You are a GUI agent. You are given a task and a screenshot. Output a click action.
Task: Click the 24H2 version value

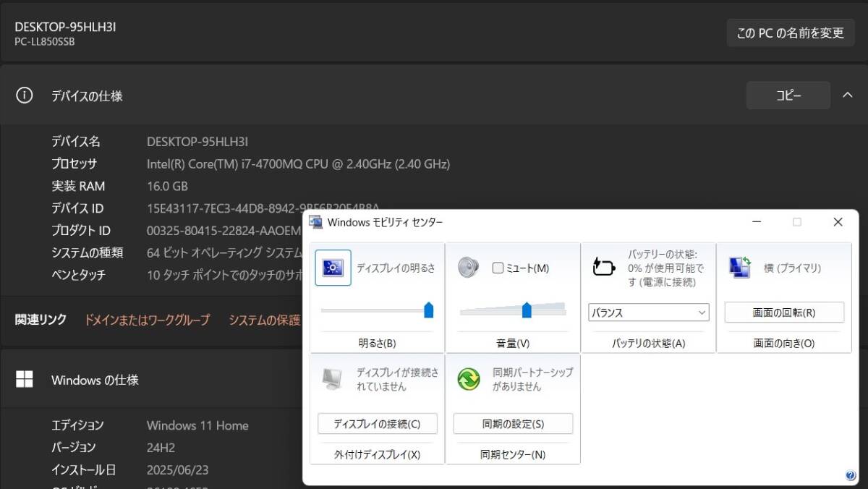(161, 448)
